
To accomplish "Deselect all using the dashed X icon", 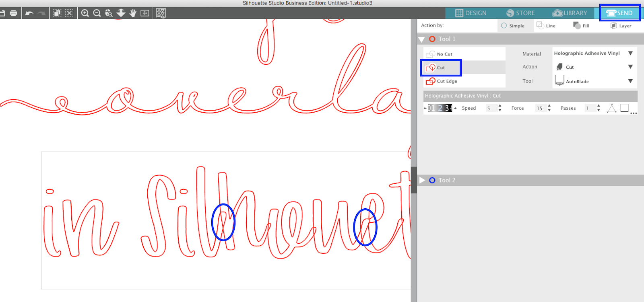I will point(69,13).
